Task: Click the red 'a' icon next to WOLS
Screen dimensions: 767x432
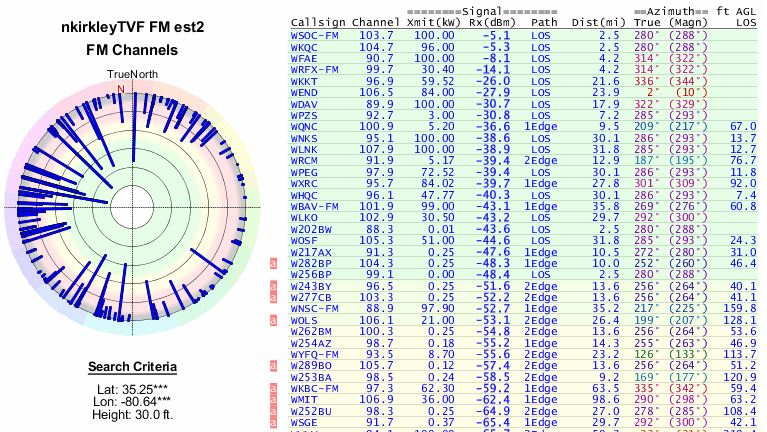Action: (271, 320)
